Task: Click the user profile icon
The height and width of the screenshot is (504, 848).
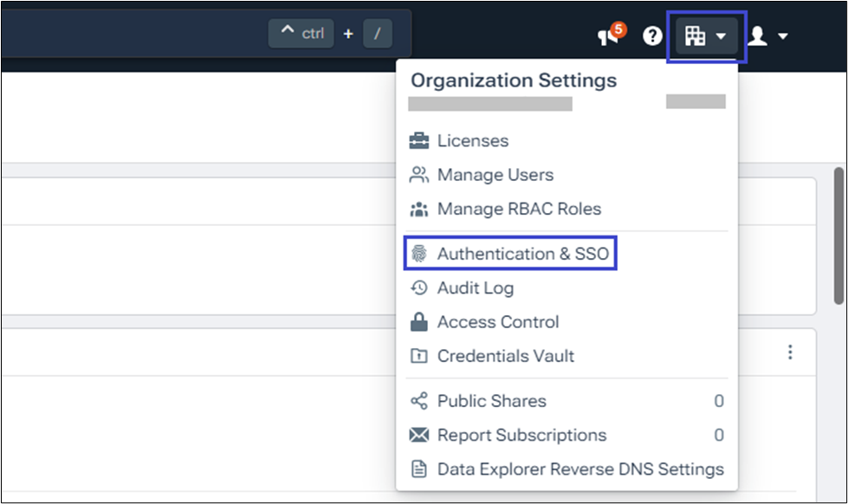Action: coord(758,36)
